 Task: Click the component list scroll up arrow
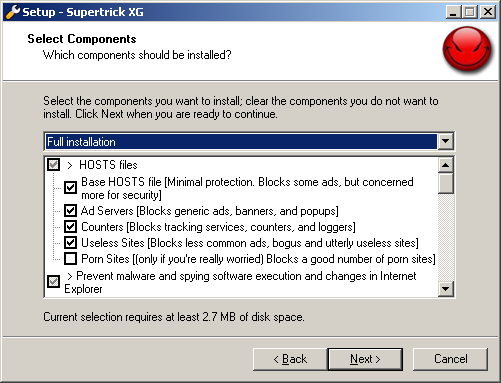tap(446, 165)
